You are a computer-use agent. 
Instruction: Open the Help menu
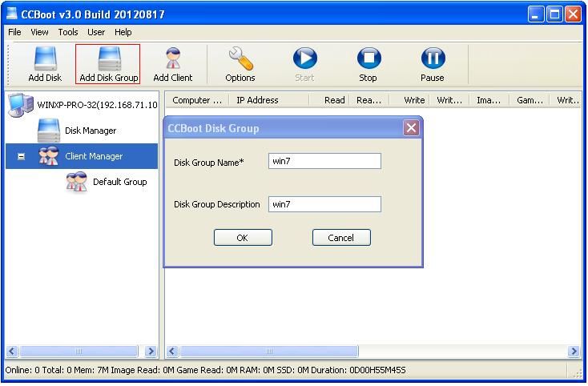point(123,32)
